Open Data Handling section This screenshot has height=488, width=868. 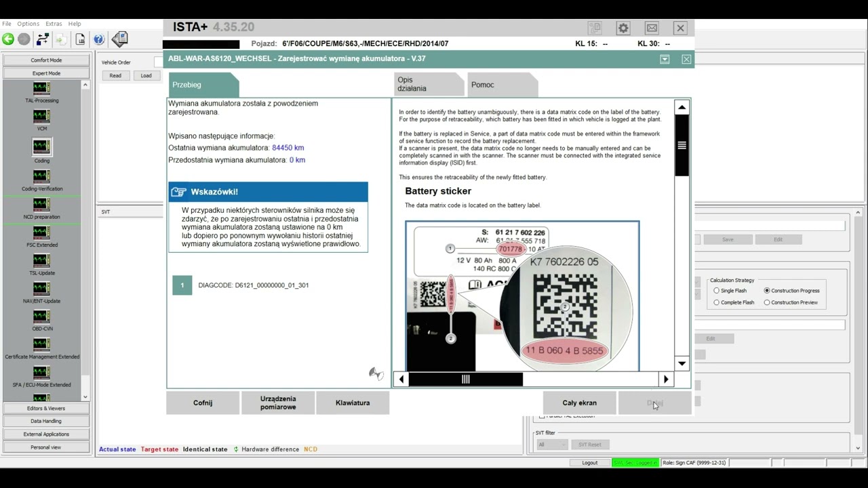coord(46,422)
